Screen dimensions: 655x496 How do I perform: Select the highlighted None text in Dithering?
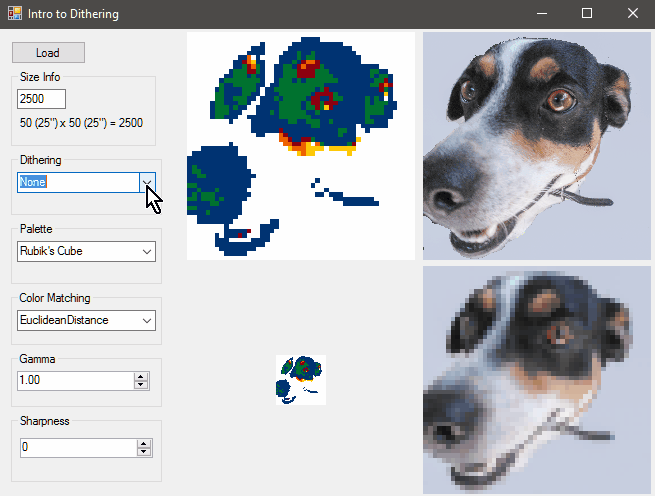tap(33, 182)
